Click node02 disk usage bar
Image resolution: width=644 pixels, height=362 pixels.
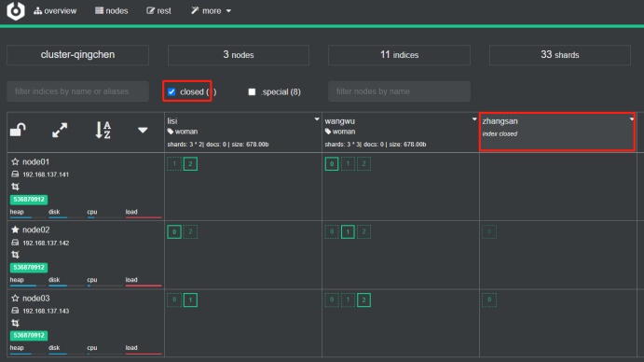tap(66, 285)
